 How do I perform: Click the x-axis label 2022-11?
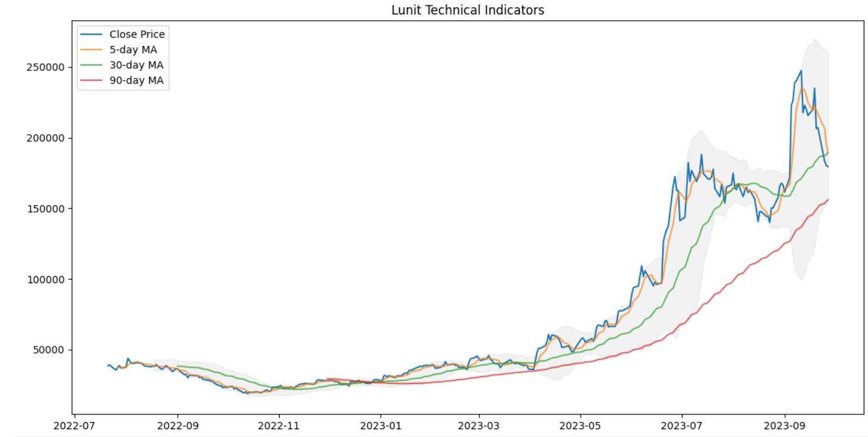click(x=279, y=426)
